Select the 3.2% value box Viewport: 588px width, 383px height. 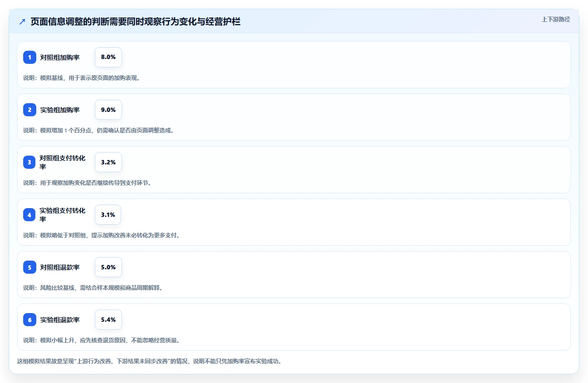point(108,162)
